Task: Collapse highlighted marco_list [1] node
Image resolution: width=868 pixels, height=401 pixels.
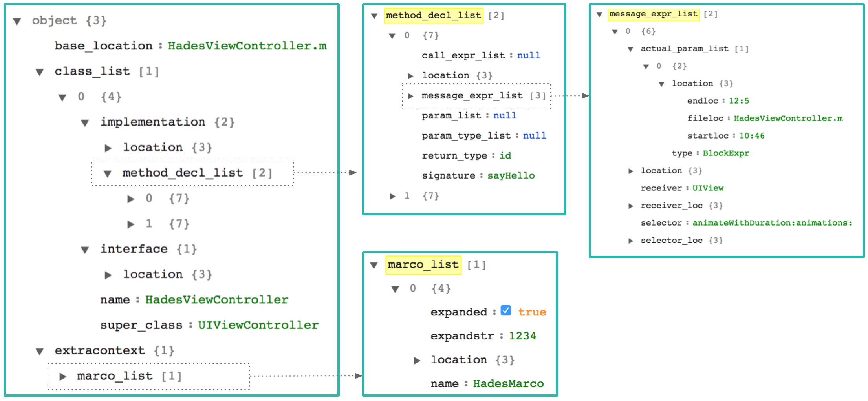Action: point(374,266)
